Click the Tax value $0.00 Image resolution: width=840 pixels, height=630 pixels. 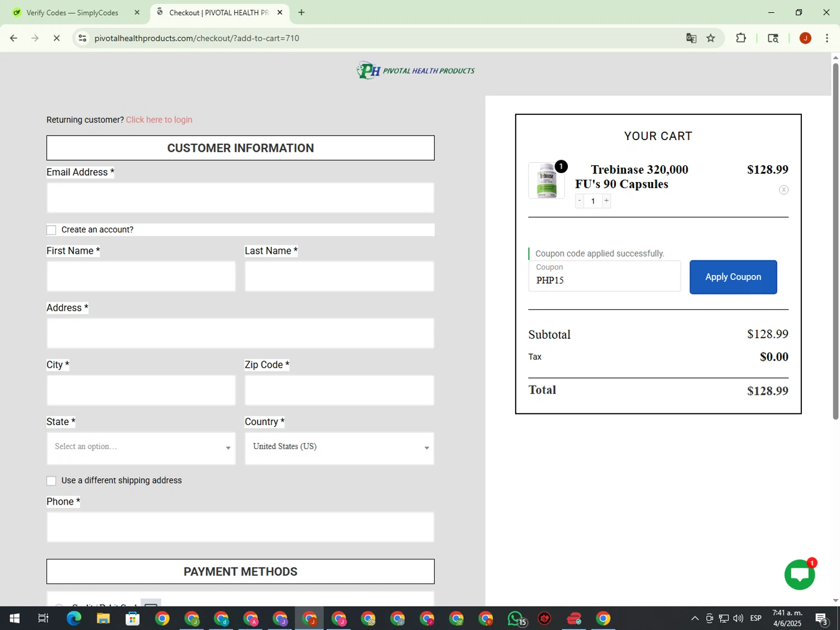[x=774, y=357]
